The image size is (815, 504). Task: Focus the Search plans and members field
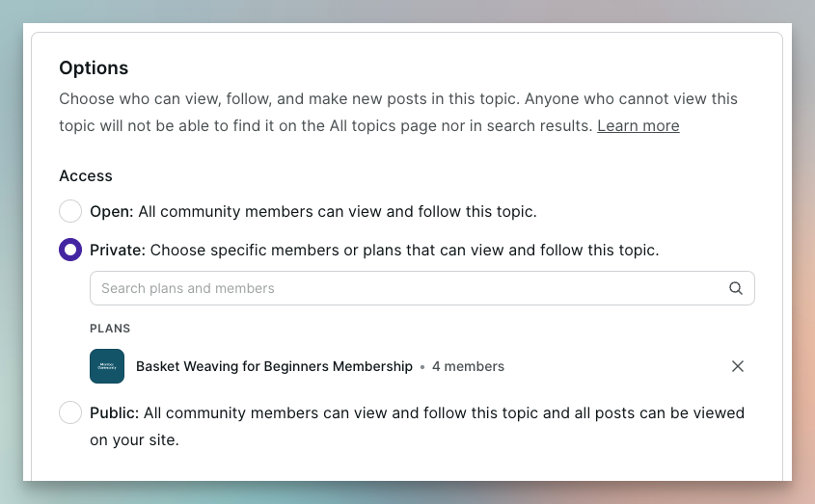coord(405,288)
